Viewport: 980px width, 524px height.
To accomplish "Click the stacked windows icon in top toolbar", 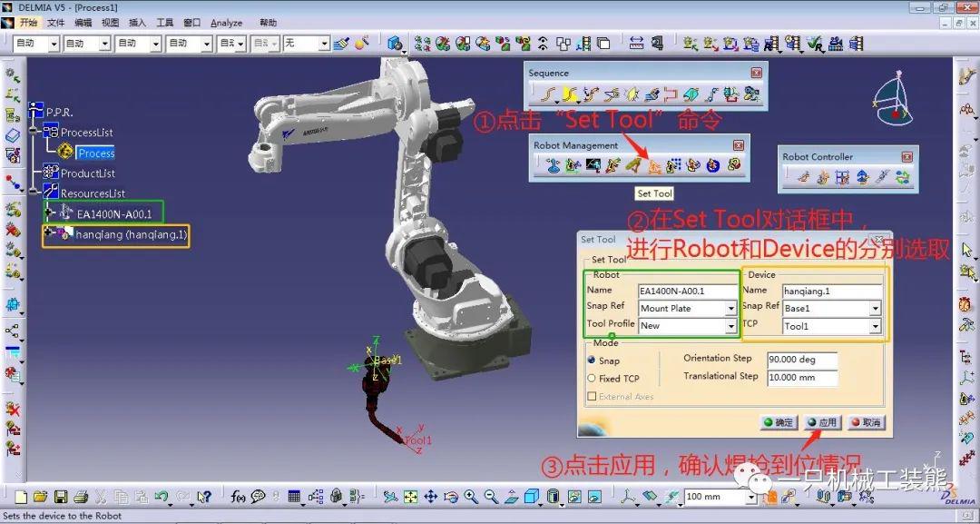I will 603,44.
